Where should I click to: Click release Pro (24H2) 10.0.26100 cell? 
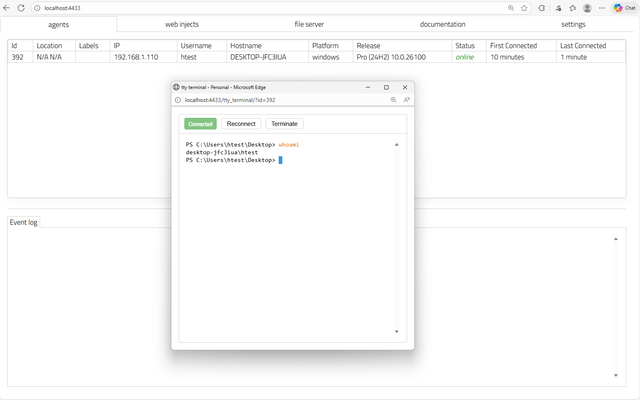click(402, 57)
